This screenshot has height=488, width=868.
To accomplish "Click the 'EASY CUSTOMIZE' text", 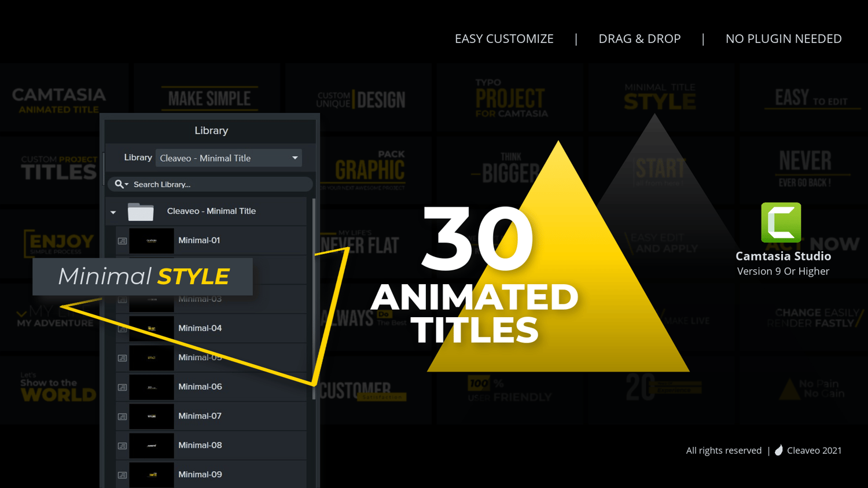I will (504, 39).
